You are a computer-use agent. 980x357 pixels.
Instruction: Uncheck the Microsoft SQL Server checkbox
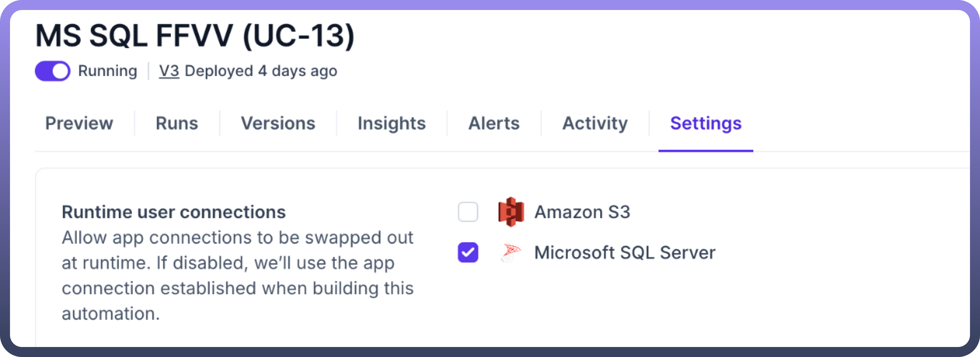(x=468, y=252)
